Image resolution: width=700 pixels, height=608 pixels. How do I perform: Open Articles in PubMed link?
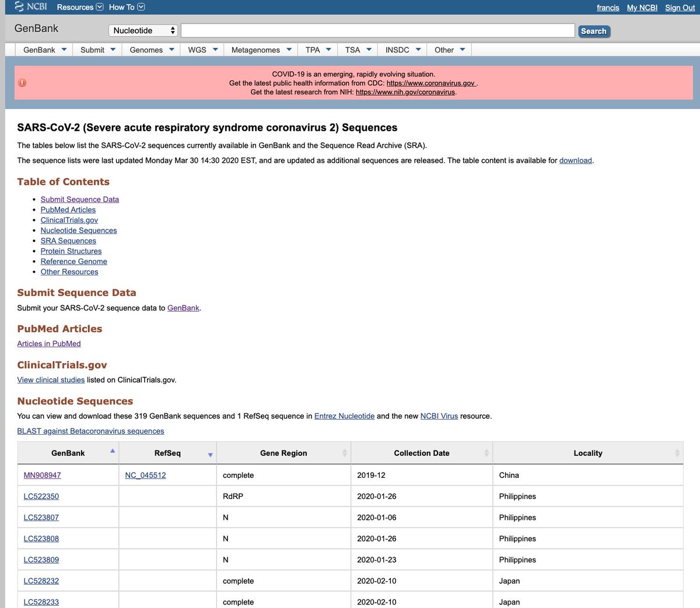point(49,344)
